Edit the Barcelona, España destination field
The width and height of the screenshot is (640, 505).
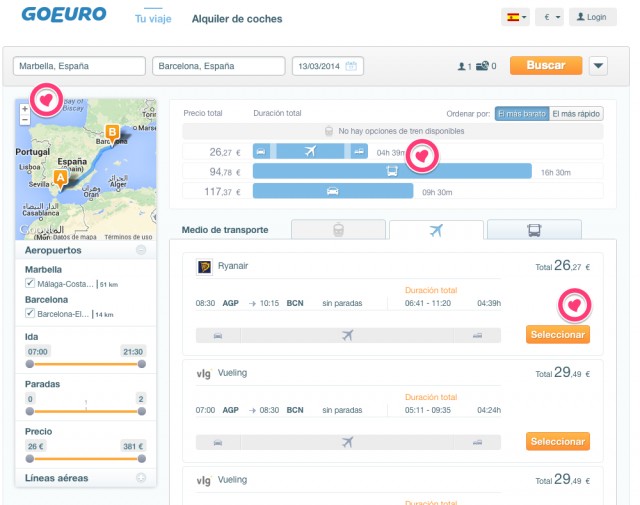tap(218, 66)
